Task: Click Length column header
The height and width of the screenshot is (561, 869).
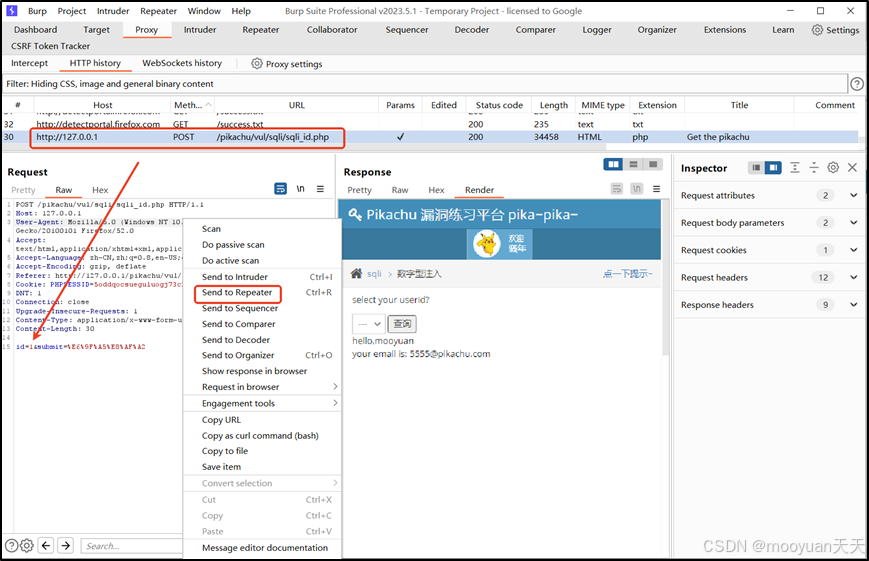Action: [554, 105]
